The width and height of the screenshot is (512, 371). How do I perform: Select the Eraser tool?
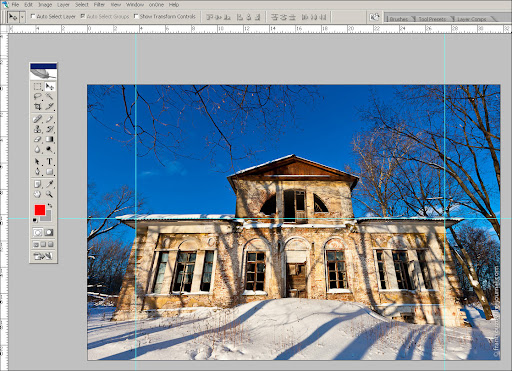click(x=37, y=139)
